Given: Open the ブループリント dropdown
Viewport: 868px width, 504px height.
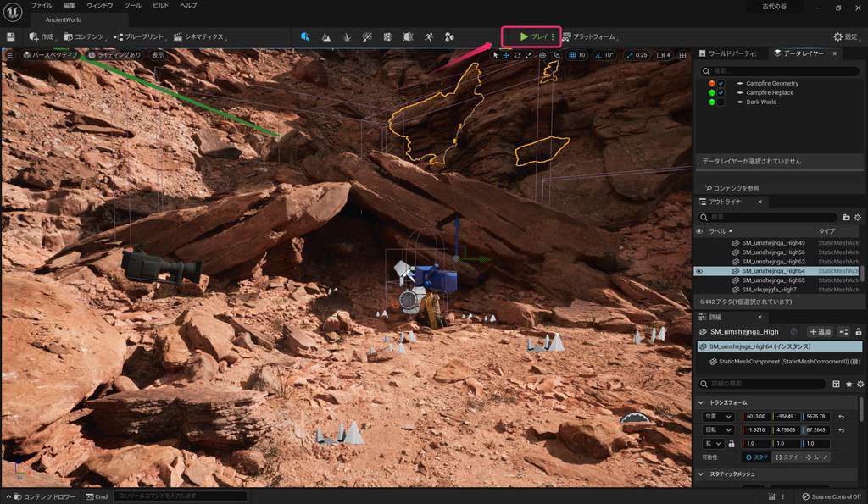Looking at the screenshot, I should [140, 36].
